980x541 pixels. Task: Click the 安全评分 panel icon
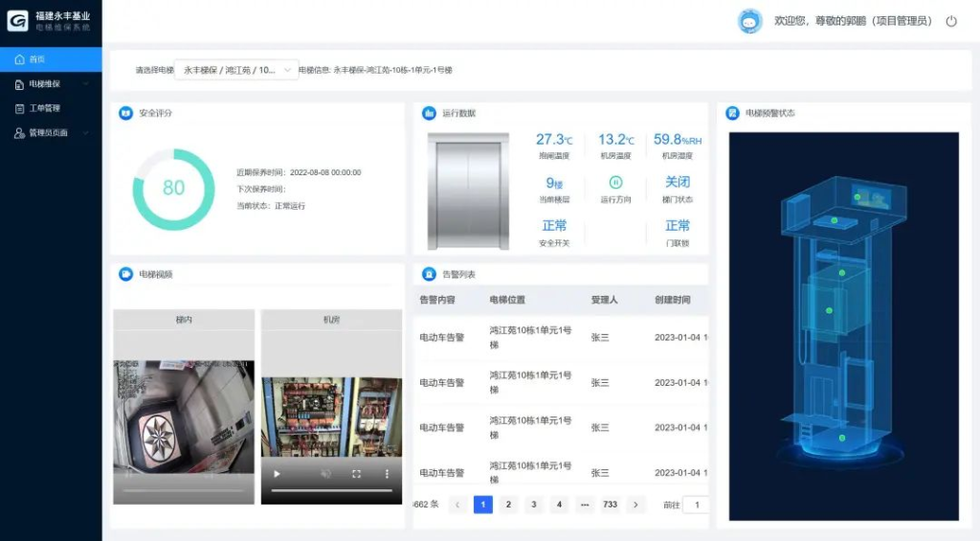[x=125, y=113]
